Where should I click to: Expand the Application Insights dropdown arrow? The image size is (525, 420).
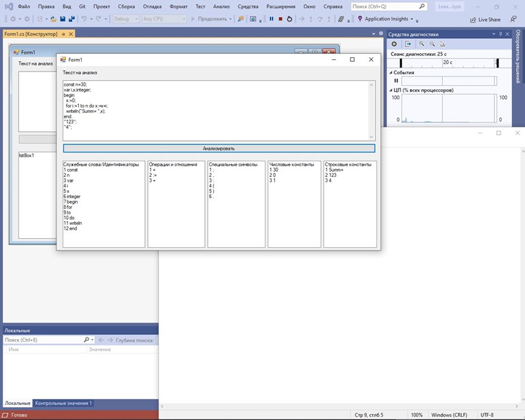point(412,19)
